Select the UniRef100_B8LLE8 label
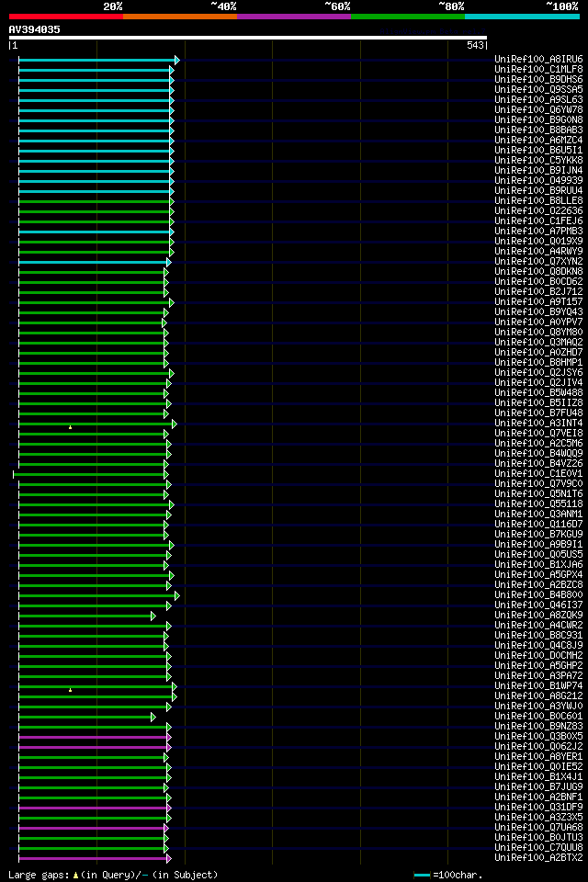 (538, 201)
